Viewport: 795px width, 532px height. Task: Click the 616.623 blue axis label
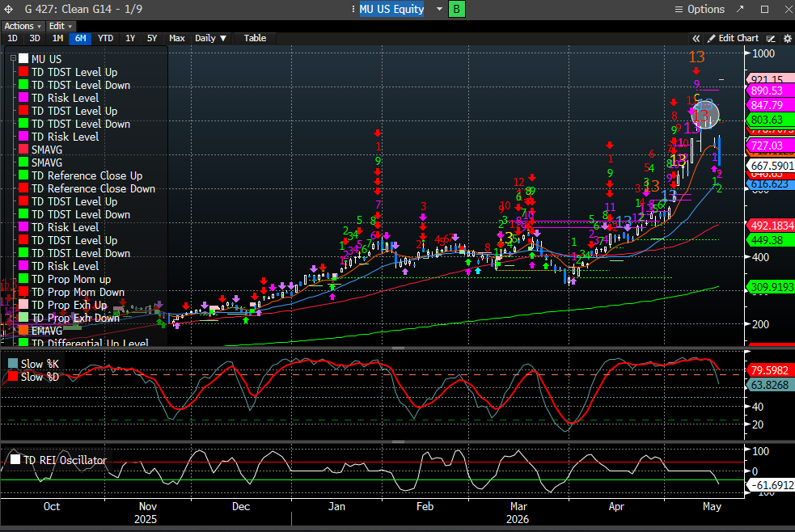point(770,184)
